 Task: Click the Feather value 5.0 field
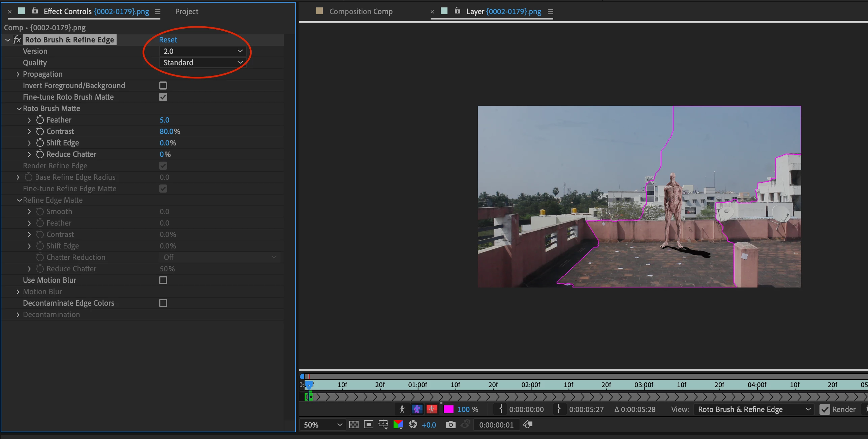(164, 120)
